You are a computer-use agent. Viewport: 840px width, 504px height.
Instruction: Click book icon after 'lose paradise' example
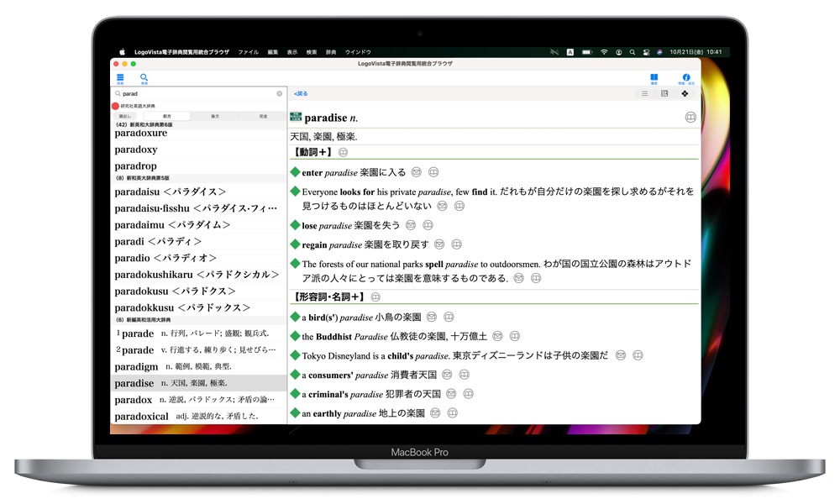click(x=428, y=225)
